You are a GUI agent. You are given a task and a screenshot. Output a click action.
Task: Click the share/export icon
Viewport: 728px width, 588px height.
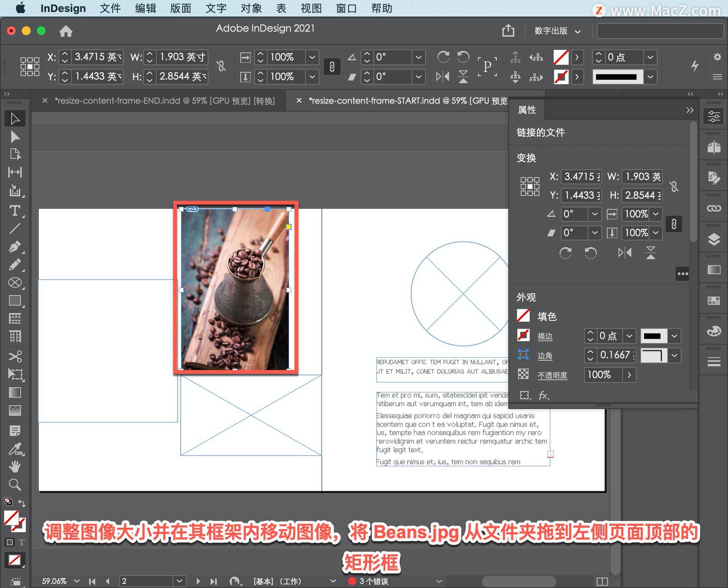(508, 30)
